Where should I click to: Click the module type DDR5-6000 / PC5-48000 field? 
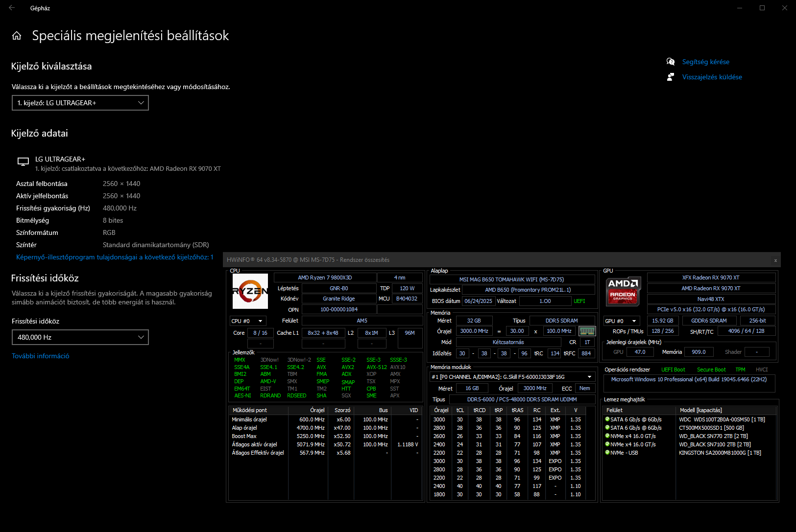coord(522,399)
